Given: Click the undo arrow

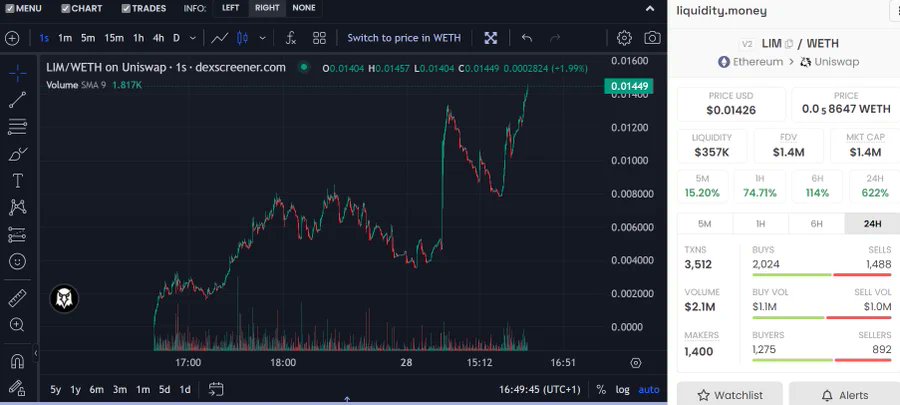Looking at the screenshot, I should click(x=527, y=38).
